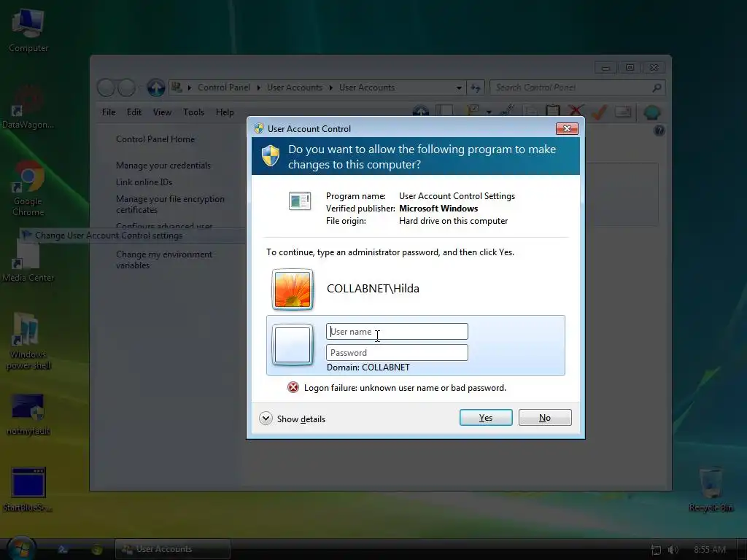This screenshot has height=560, width=747.
Task: Click the User Account Control Settings program icon
Action: [x=300, y=201]
